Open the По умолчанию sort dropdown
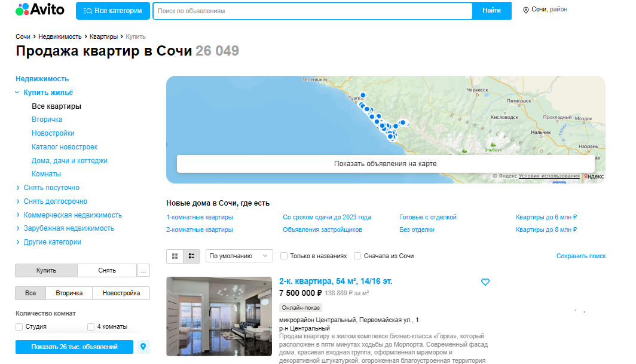Image resolution: width=636 pixels, height=364 pixels. click(239, 256)
